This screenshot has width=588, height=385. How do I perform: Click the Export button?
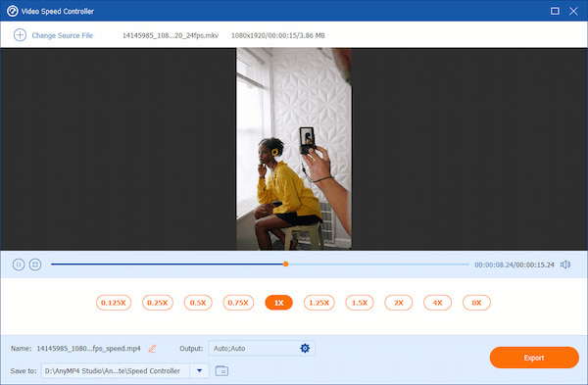534,358
